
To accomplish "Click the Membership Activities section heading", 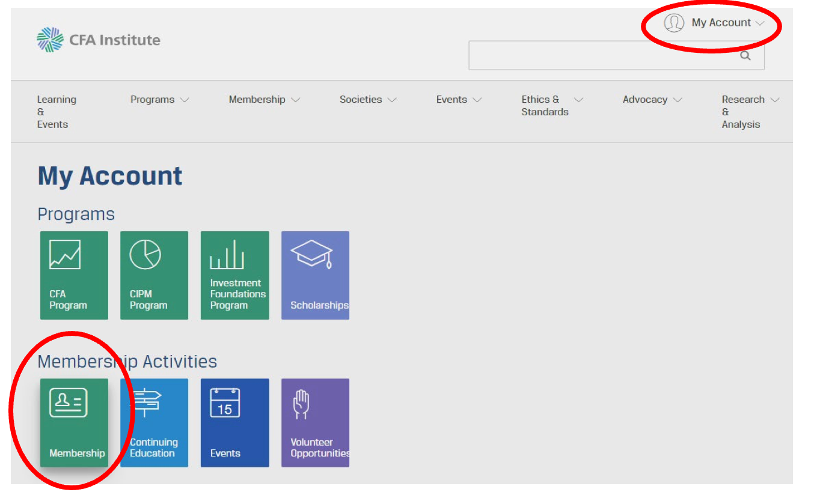I will pyautogui.click(x=127, y=362).
